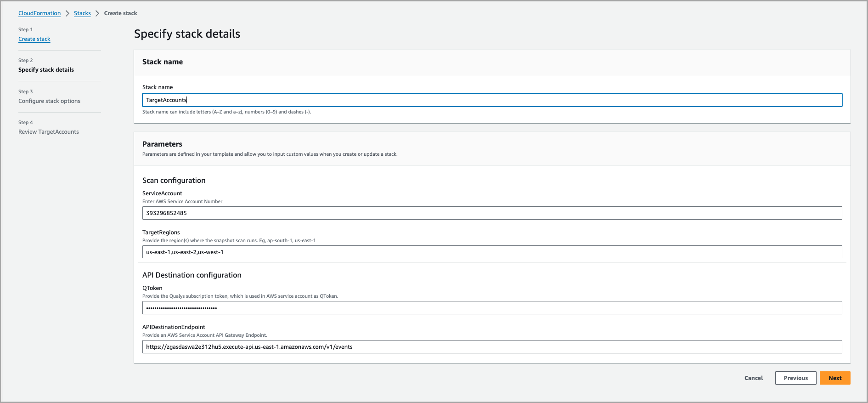This screenshot has height=403, width=868.
Task: Click the CloudFormation breadcrumb link
Action: tap(39, 13)
